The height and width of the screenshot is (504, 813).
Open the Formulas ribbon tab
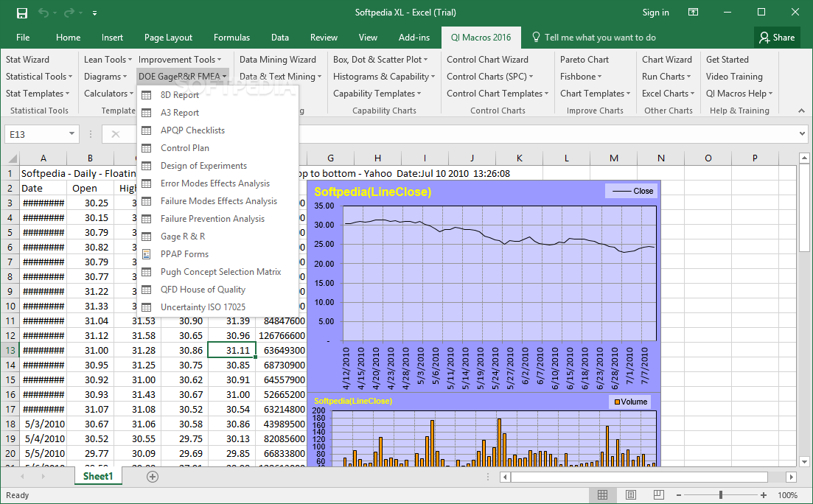pyautogui.click(x=231, y=38)
